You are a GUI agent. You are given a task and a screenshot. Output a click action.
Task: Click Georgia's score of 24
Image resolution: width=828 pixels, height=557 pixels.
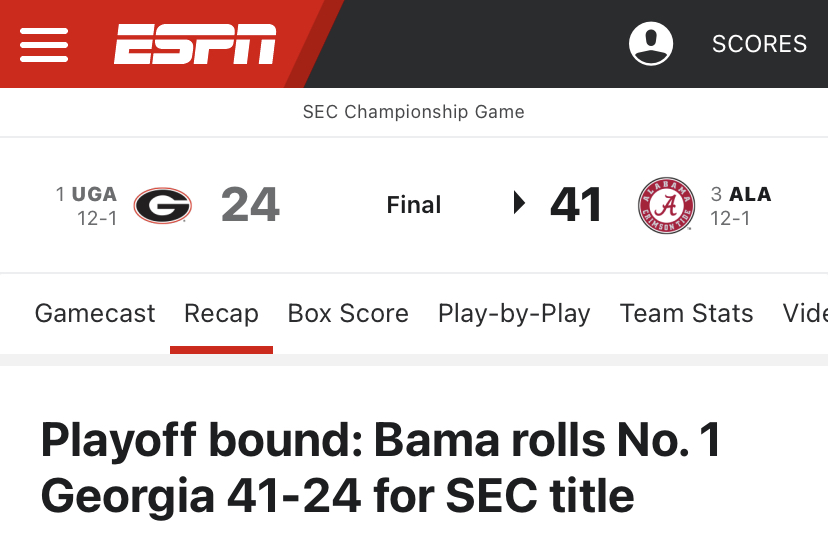[x=250, y=205]
